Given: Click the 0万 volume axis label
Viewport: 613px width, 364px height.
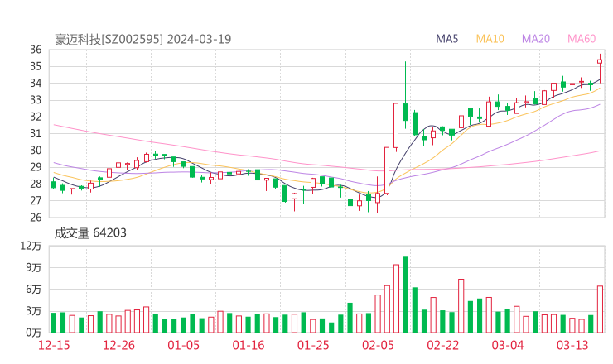Looking at the screenshot, I should click(x=34, y=333).
